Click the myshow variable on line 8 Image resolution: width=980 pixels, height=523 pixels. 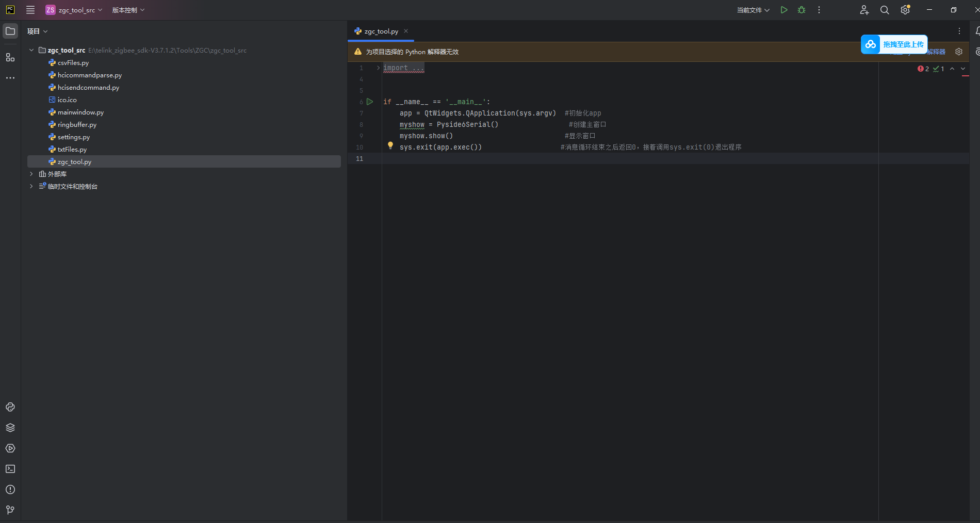[x=412, y=124]
